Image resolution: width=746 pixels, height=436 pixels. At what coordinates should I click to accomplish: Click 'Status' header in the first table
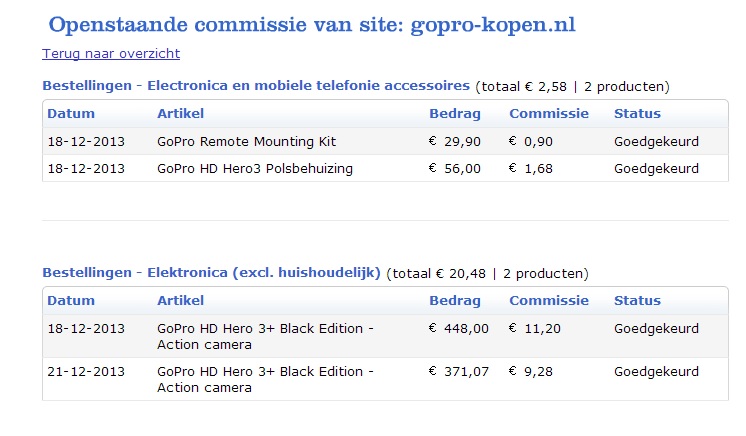[x=637, y=113]
